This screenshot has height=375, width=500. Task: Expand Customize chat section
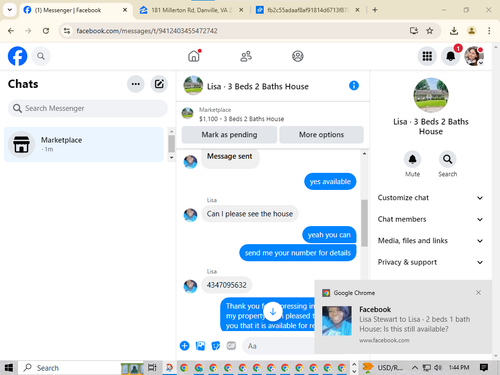[430, 198]
